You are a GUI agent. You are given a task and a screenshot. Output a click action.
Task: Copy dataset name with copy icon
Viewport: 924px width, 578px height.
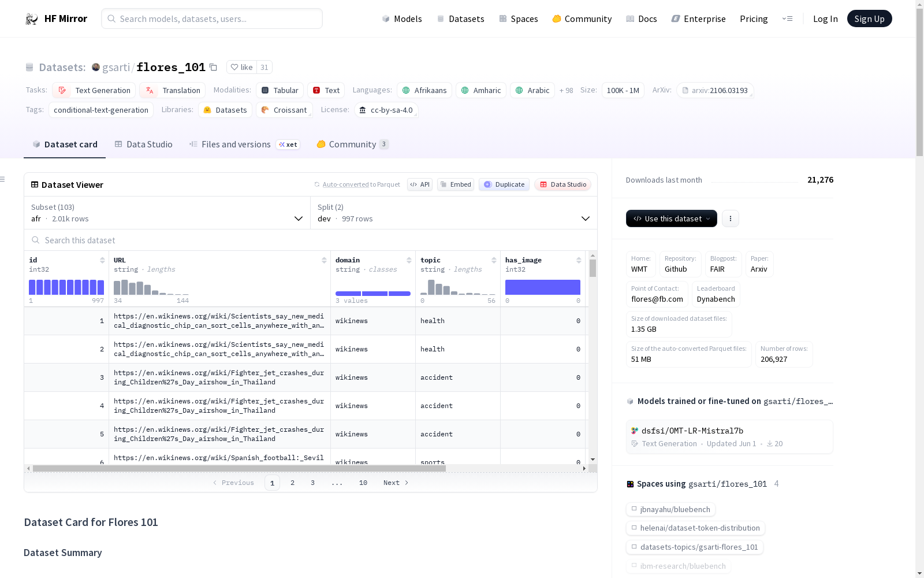pyautogui.click(x=213, y=68)
